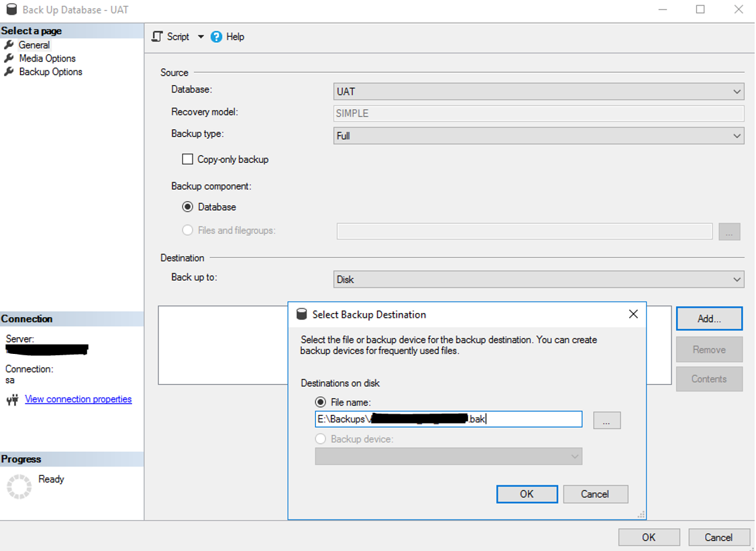Image resolution: width=756 pixels, height=551 pixels.
Task: Select the Backup device radio button
Action: pos(321,439)
